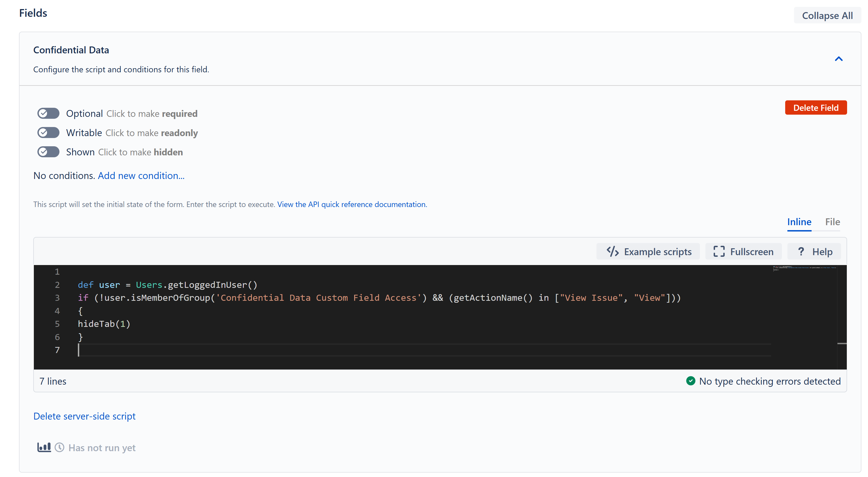Place cursor on empty line 7 of editor
Image resolution: width=868 pixels, height=477 pixels.
[x=424, y=350]
